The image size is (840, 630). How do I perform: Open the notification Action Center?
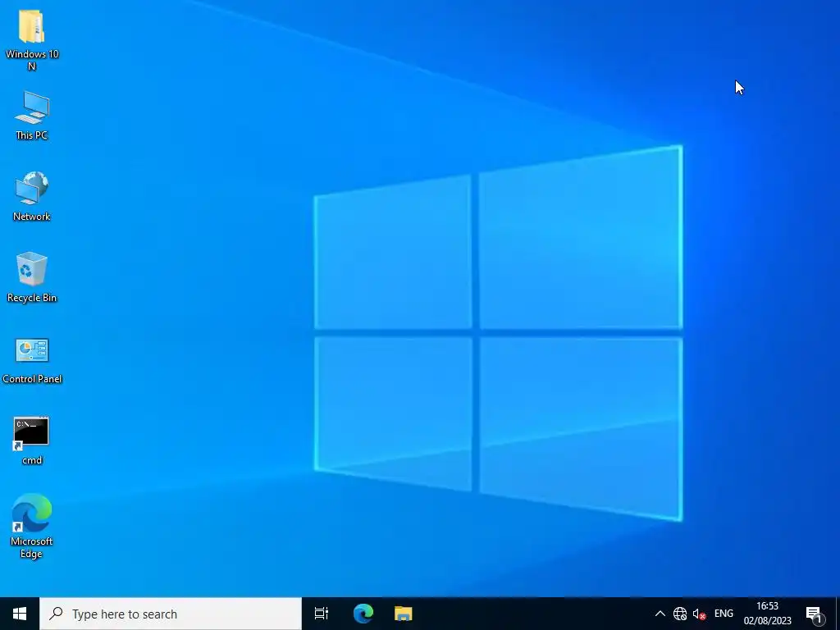814,614
